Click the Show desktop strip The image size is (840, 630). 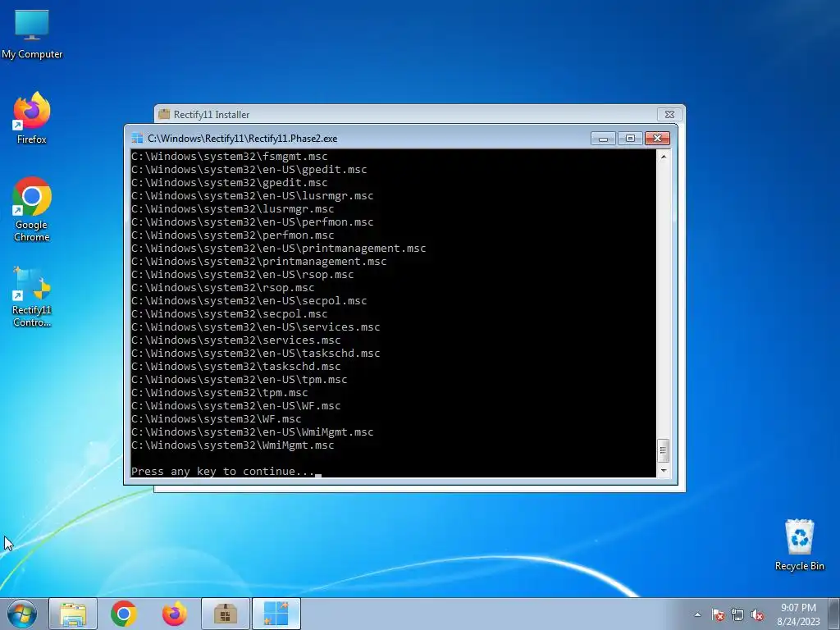[834, 614]
